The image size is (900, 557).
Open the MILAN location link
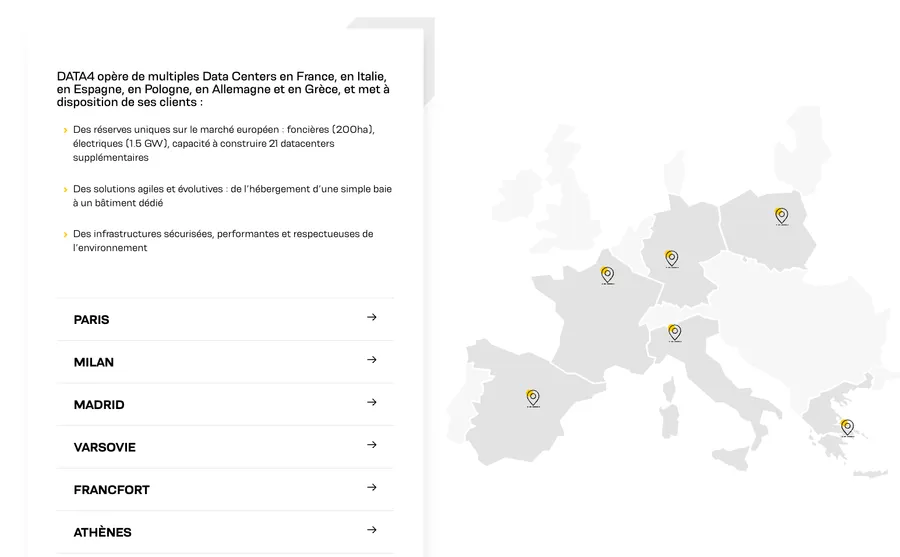point(94,362)
